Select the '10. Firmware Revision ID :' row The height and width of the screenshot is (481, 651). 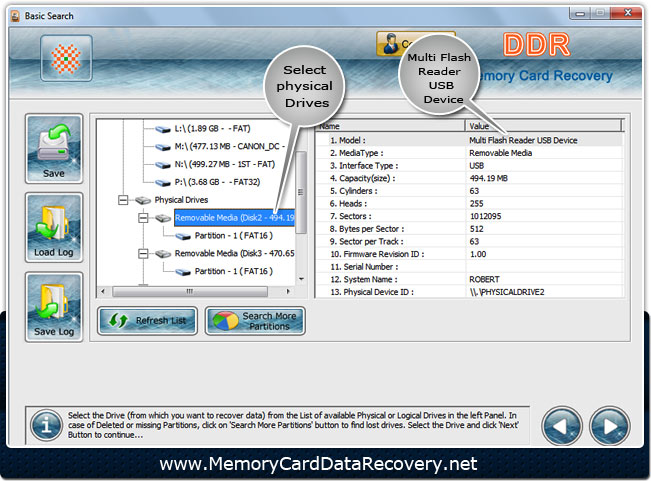pos(469,254)
